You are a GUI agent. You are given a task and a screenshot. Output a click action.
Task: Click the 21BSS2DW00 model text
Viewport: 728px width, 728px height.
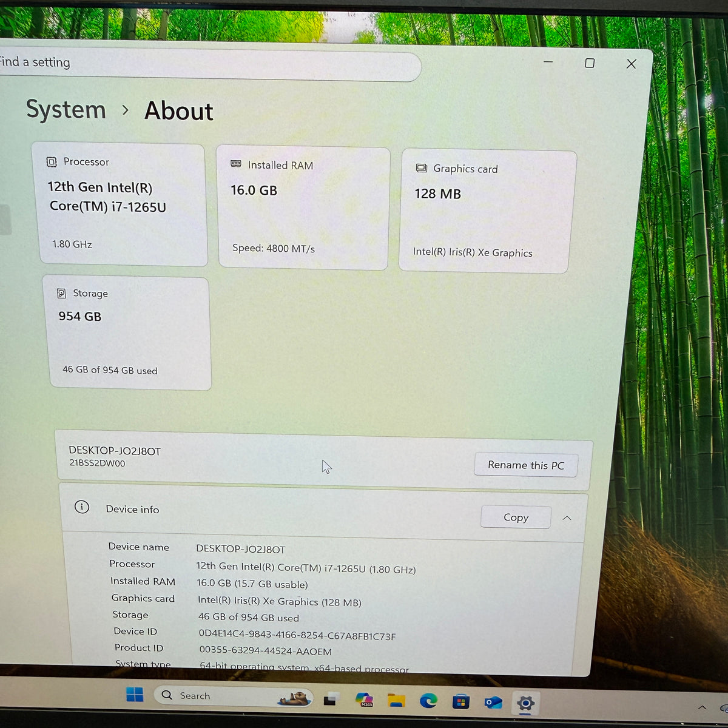(97, 463)
